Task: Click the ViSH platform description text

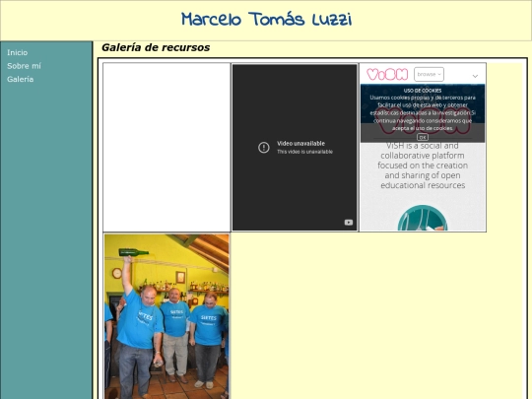Action: [x=423, y=166]
